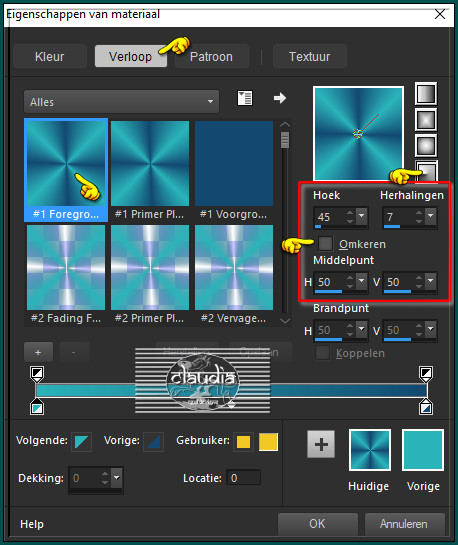The width and height of the screenshot is (458, 545).
Task: Confirm with the OK button
Action: coord(318,524)
